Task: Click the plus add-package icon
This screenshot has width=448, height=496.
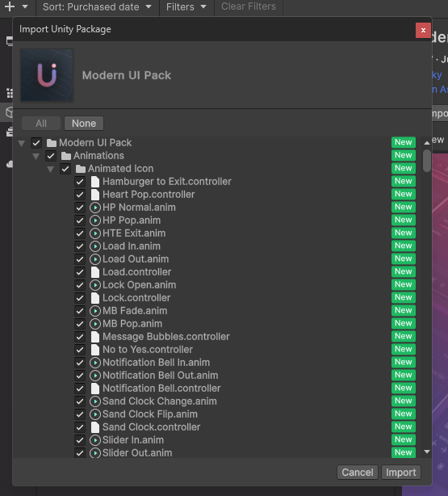Action: (10, 6)
